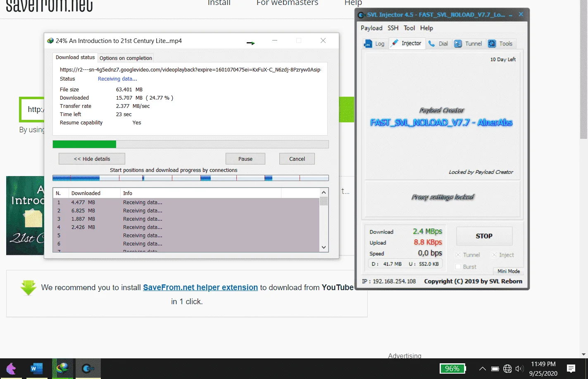Image resolution: width=588 pixels, height=379 pixels.
Task: Open the SSH menu
Action: [x=393, y=28]
